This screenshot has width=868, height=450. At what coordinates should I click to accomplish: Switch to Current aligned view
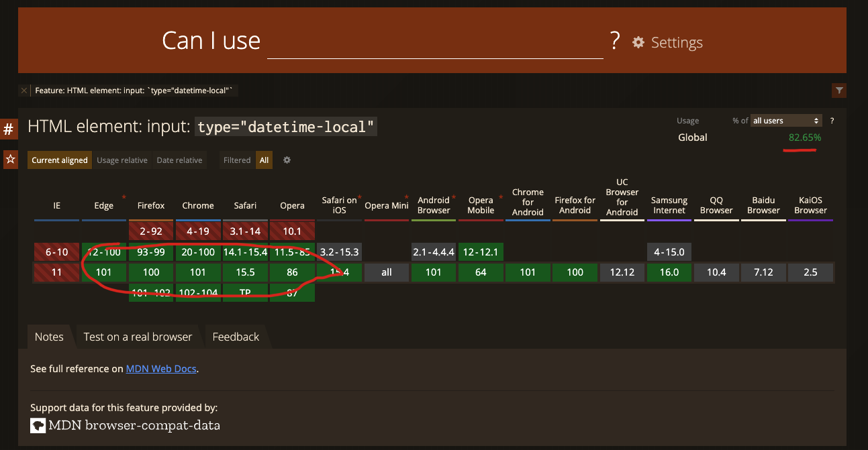[x=60, y=160]
